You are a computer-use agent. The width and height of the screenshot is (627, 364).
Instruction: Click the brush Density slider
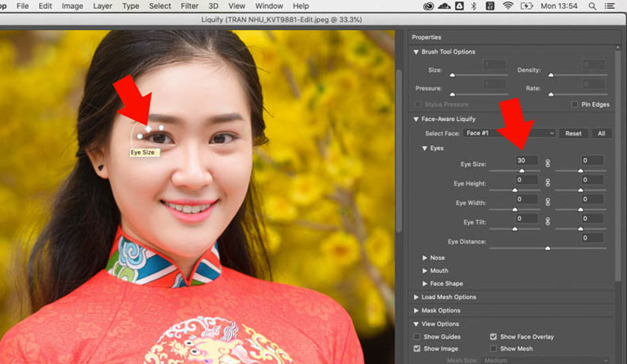pyautogui.click(x=578, y=75)
